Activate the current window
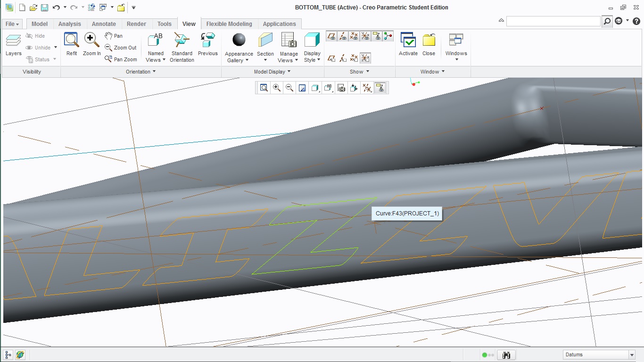 coord(408,44)
